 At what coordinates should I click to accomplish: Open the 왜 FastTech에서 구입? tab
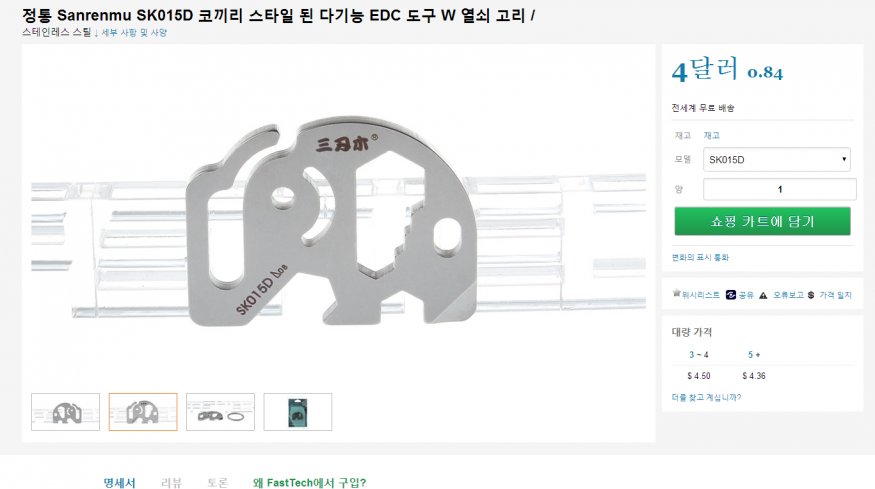(x=309, y=483)
